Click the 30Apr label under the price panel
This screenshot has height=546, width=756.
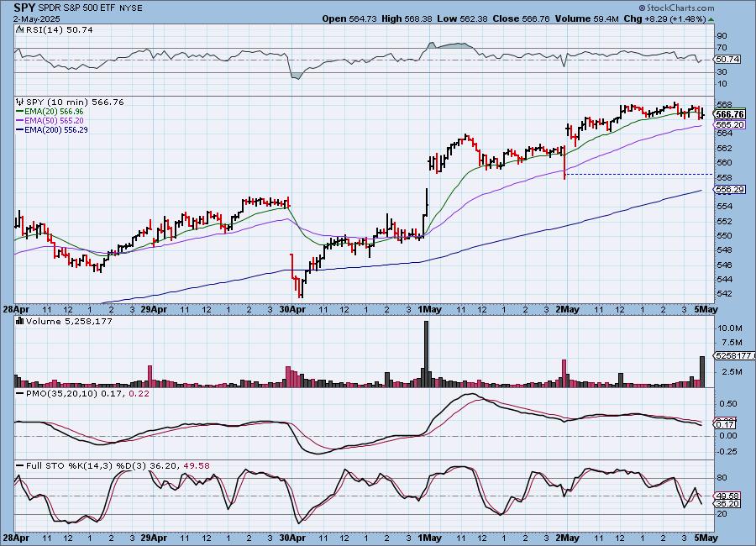pyautogui.click(x=292, y=309)
